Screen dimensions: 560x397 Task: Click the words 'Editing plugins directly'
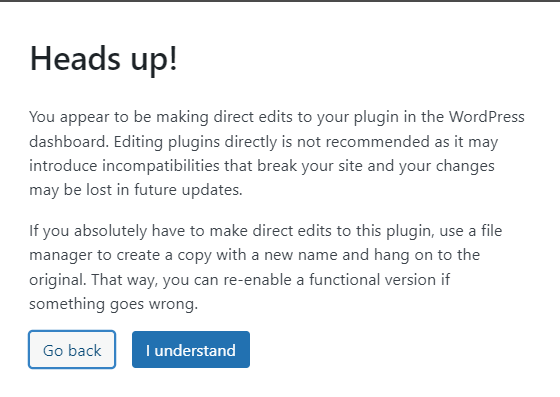(x=195, y=142)
